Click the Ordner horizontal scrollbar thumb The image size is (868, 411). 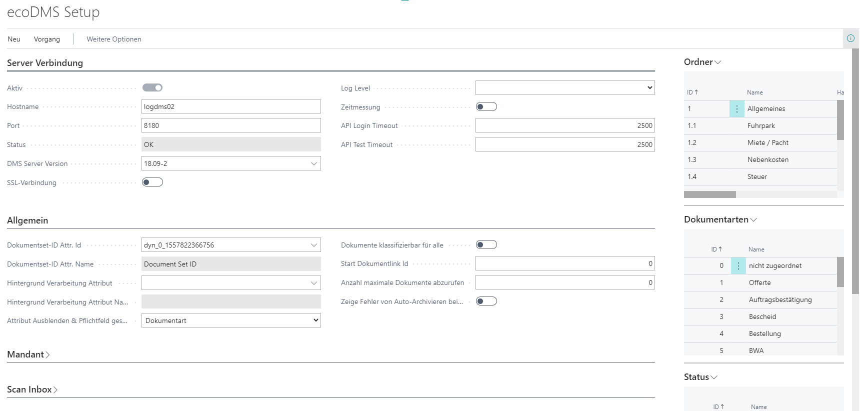pyautogui.click(x=710, y=194)
